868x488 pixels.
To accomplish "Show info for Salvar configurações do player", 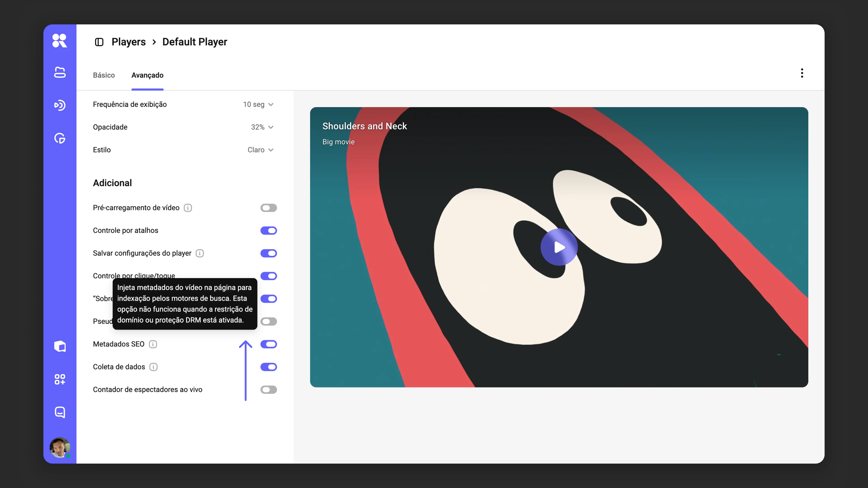I will [x=200, y=253].
